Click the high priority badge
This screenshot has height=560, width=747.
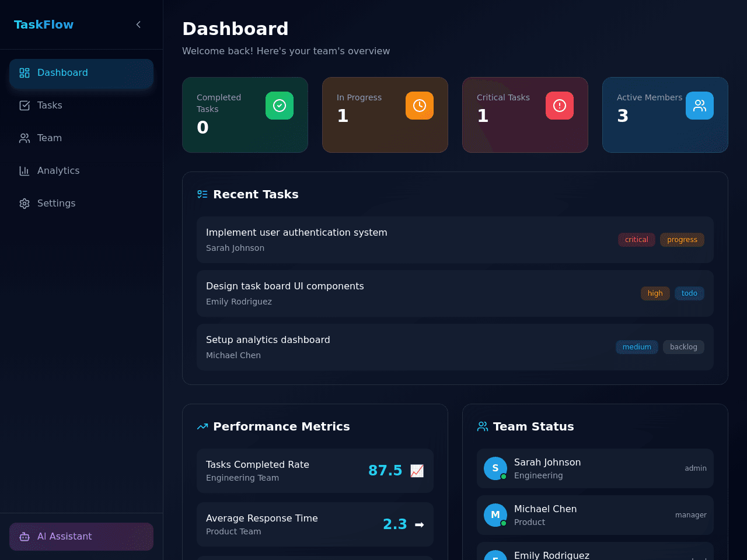(x=655, y=293)
